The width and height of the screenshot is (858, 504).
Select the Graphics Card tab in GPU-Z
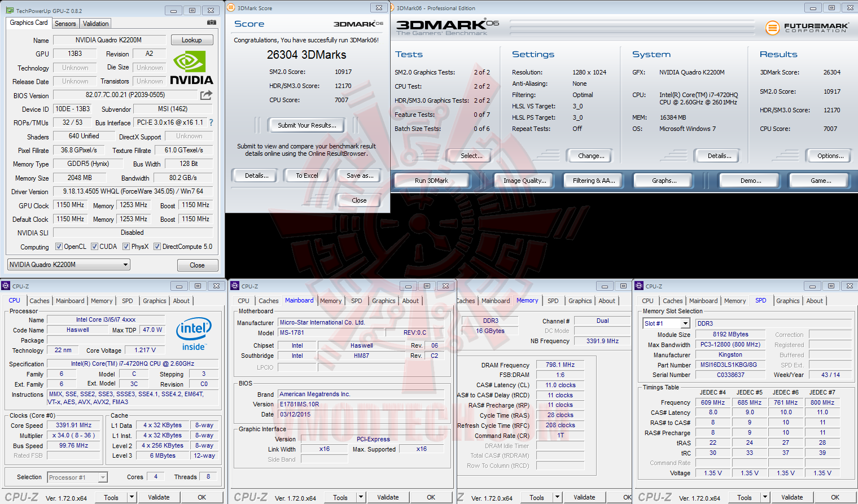(29, 23)
